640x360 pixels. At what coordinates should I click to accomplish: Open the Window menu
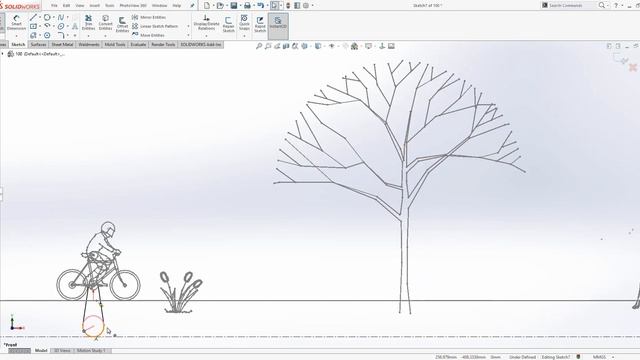click(x=159, y=6)
